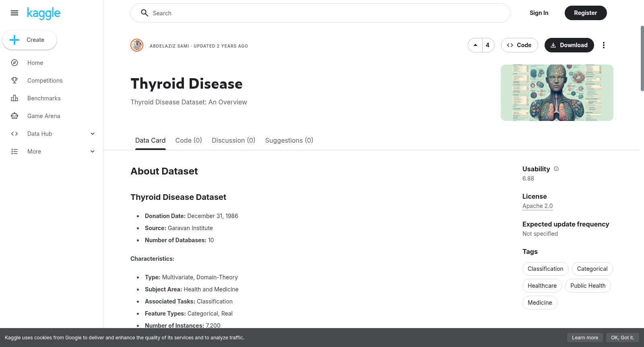The height and width of the screenshot is (347, 644).
Task: Switch to the Code (0) tab
Action: coord(188,140)
